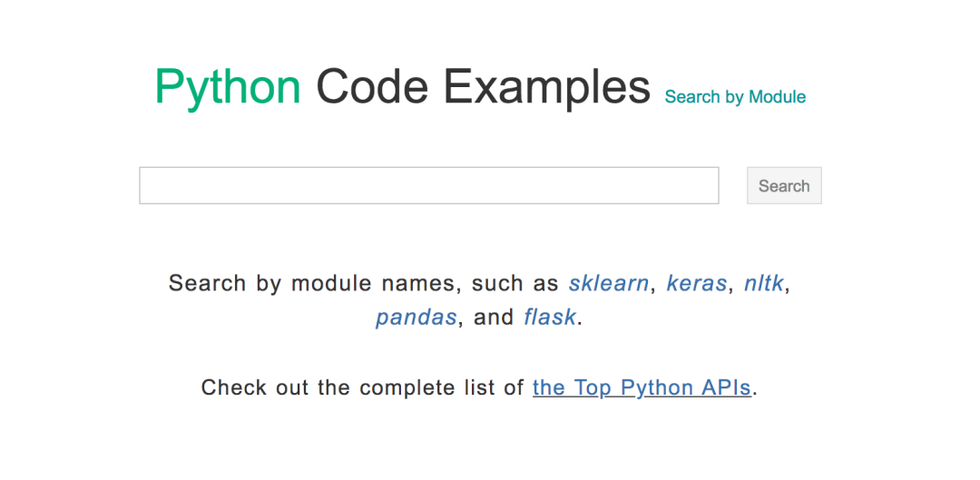
Task: Open the sklearn module link
Action: coord(608,283)
